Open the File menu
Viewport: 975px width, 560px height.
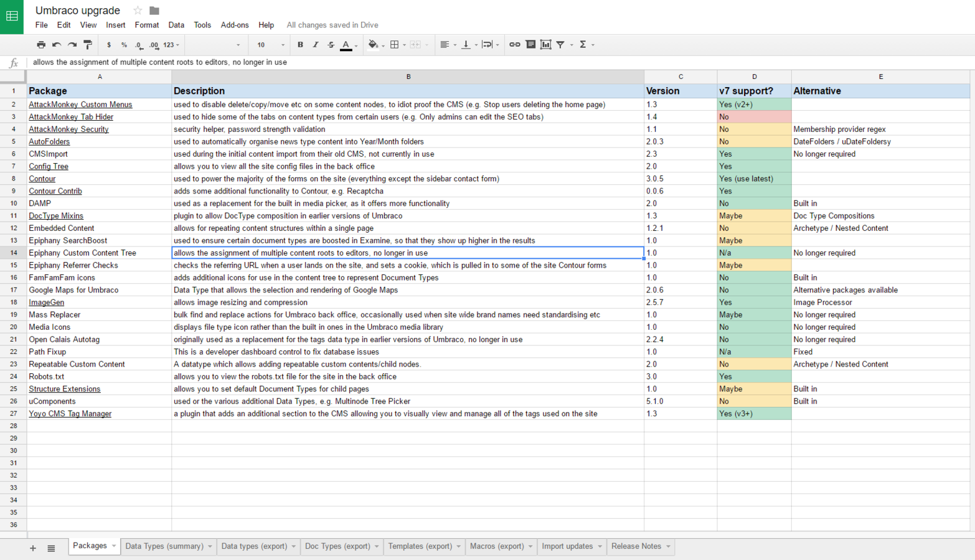pyautogui.click(x=42, y=26)
